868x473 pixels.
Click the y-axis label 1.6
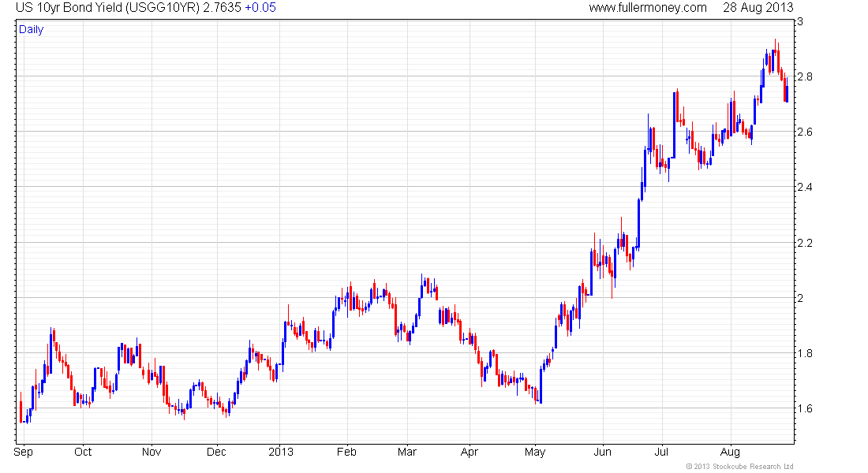click(x=805, y=409)
